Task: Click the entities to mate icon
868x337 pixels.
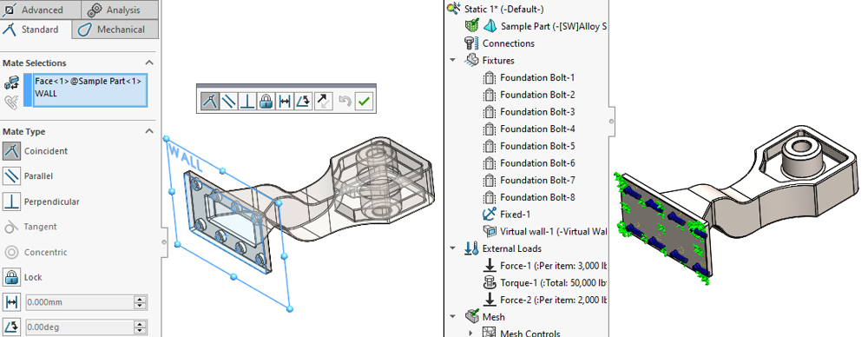Action: coord(11,83)
